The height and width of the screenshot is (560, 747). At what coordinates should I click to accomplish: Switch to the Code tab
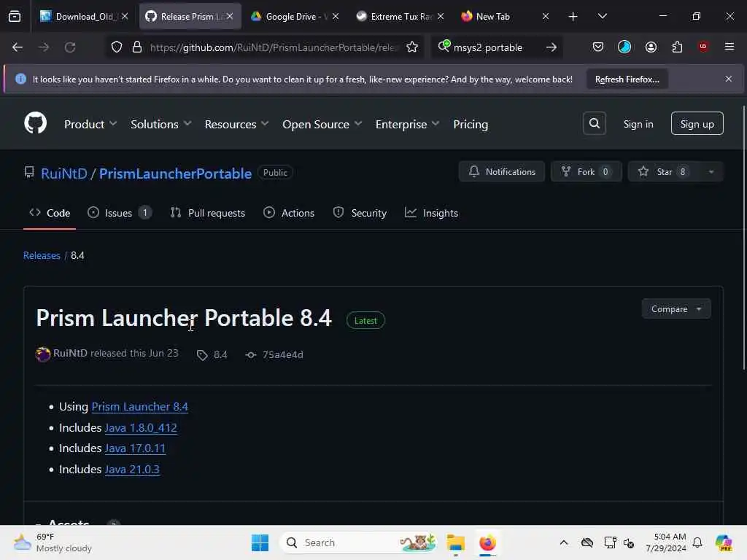click(50, 213)
